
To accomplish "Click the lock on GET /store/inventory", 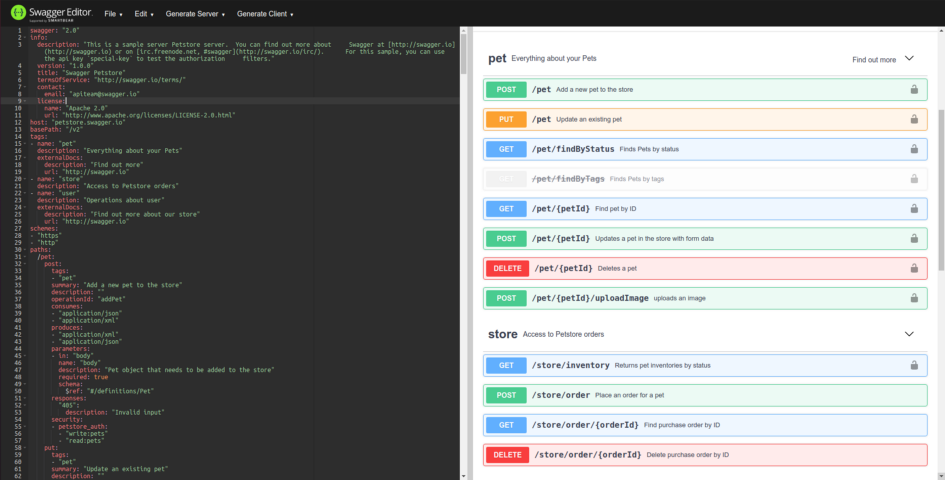I will coord(914,365).
